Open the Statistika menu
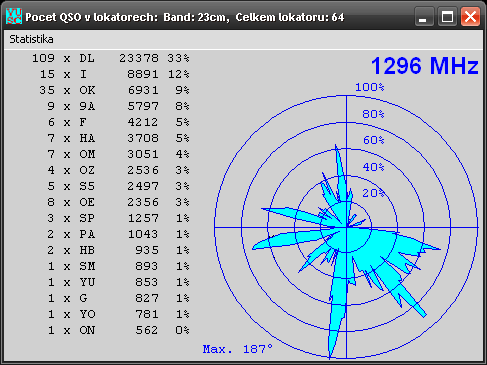Viewport: 487px width, 365px height. pyautogui.click(x=31, y=39)
